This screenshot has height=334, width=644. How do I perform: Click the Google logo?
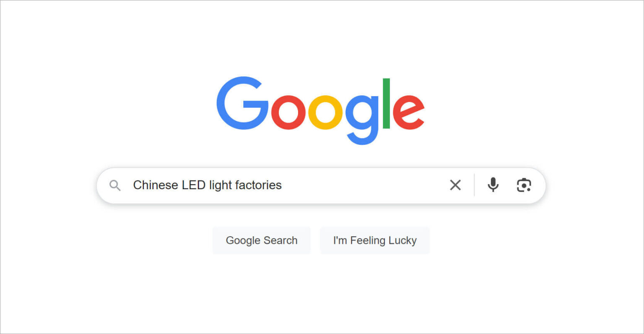[x=321, y=111]
